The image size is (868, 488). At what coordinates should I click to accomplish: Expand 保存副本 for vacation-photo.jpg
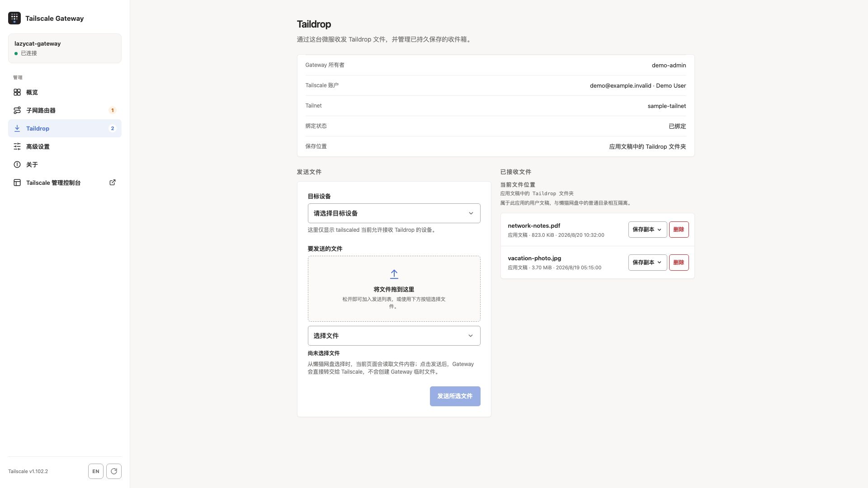[x=647, y=263]
